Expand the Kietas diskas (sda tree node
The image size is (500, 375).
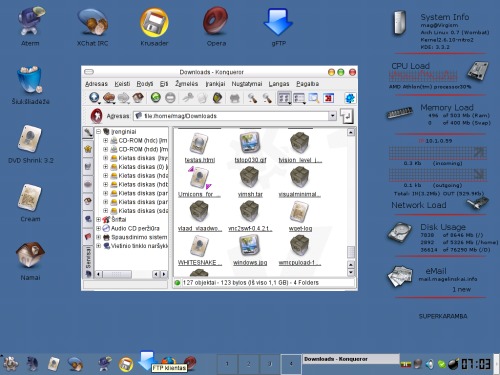pyautogui.click(x=106, y=211)
